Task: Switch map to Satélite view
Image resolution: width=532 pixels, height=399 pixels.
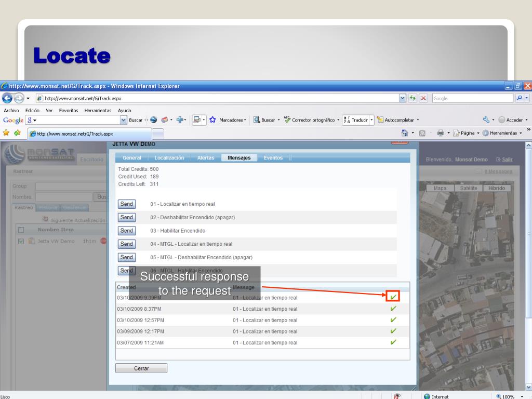Action: pyautogui.click(x=469, y=188)
